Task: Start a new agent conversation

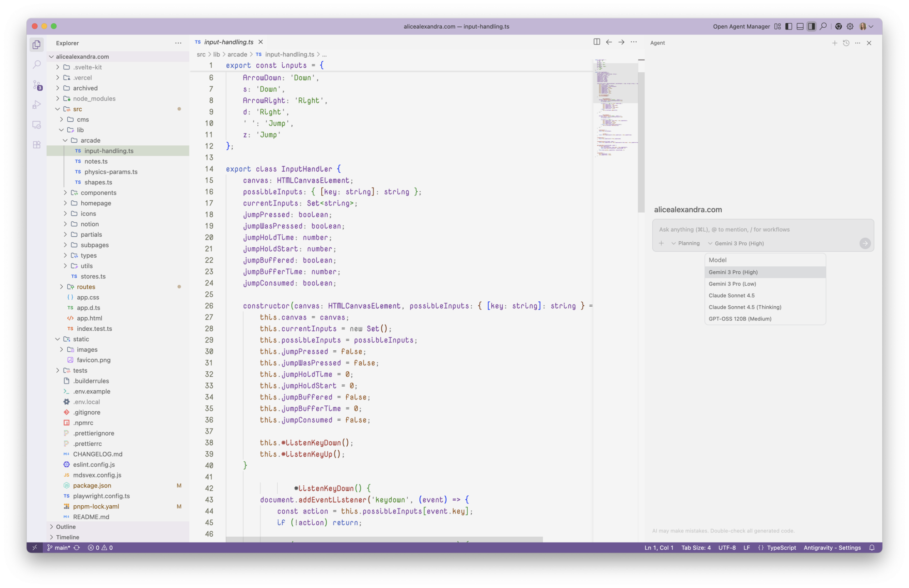Action: coord(834,43)
